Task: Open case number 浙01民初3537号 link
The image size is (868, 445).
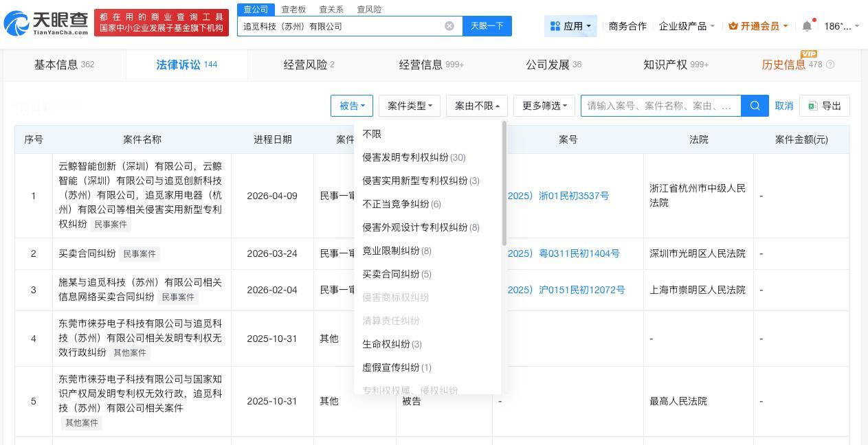Action: (558, 196)
